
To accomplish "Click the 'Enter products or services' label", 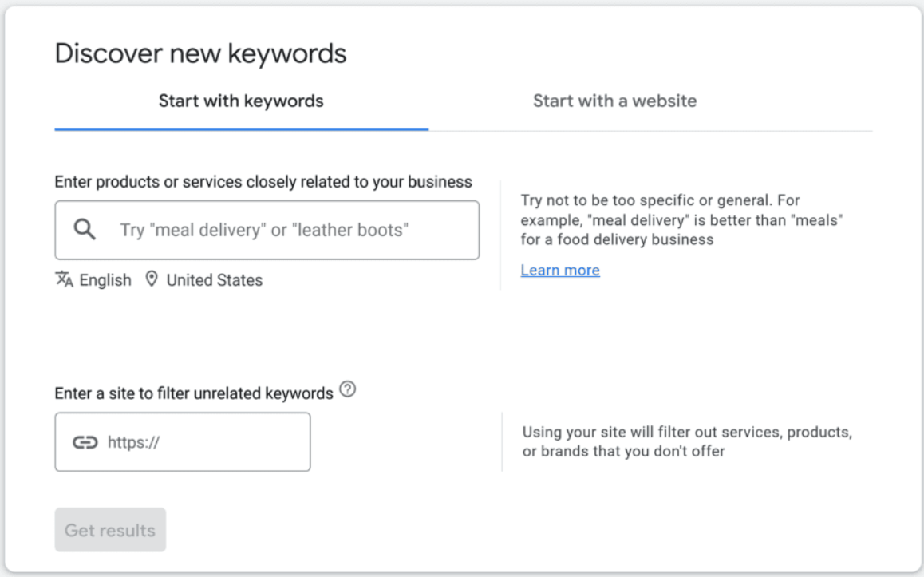I will (263, 182).
